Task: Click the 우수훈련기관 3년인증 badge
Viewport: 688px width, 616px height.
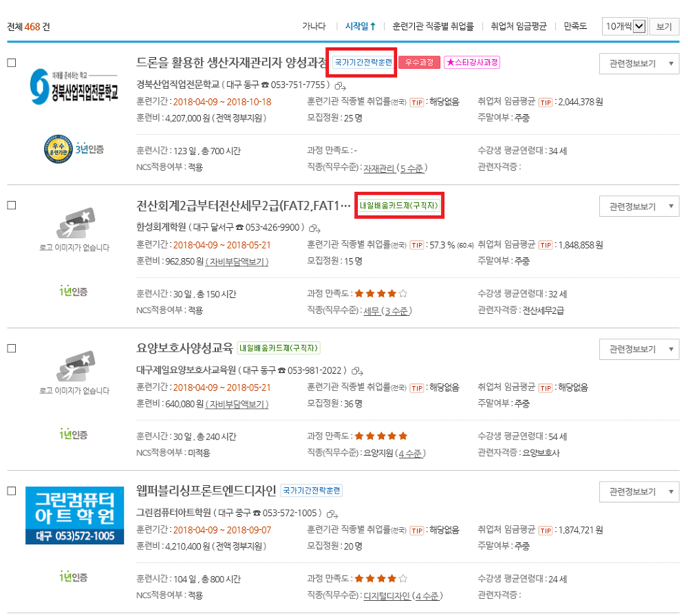Action: (x=74, y=149)
